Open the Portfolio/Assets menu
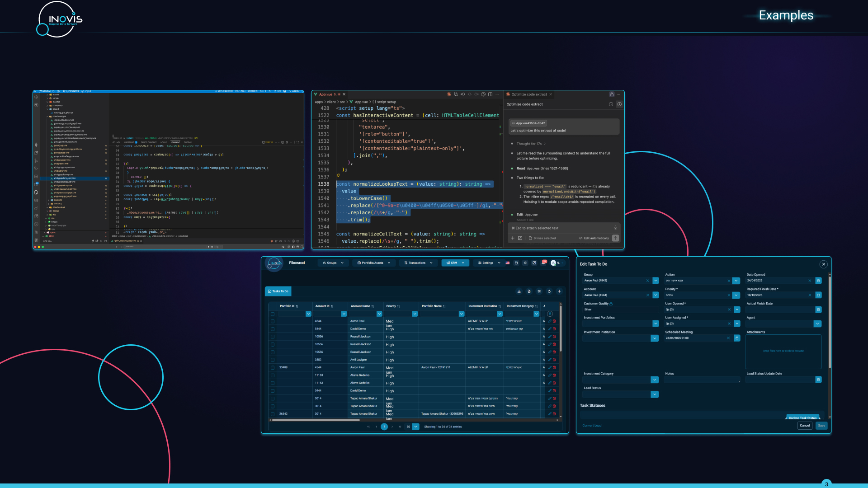Image resolution: width=868 pixels, height=488 pixels. pos(373,263)
